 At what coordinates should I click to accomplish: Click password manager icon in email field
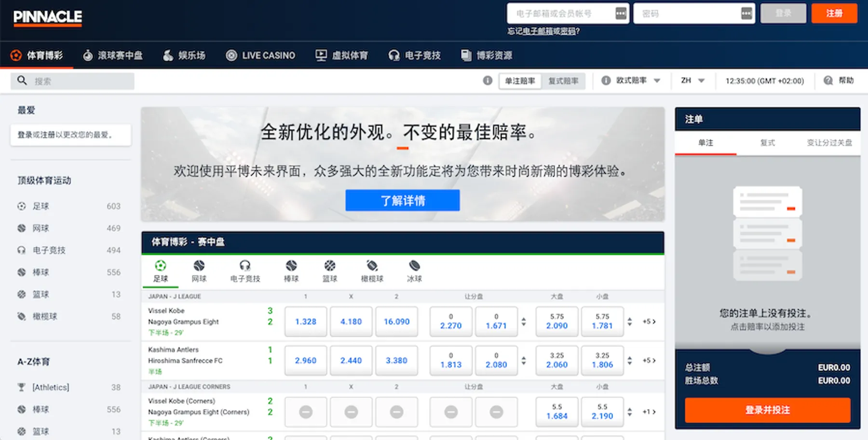pyautogui.click(x=621, y=14)
